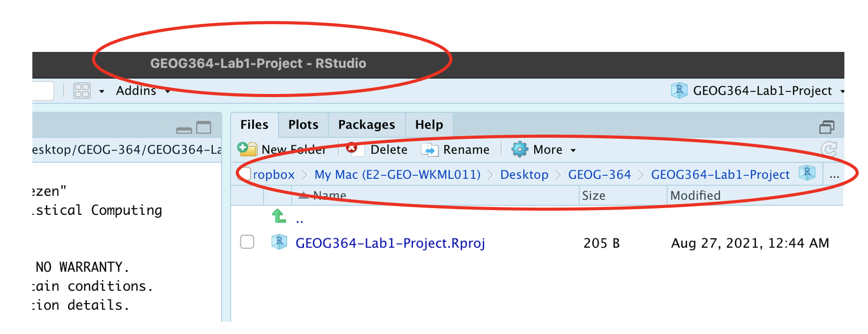Click the R project cube icon in top toolbar

point(679,90)
